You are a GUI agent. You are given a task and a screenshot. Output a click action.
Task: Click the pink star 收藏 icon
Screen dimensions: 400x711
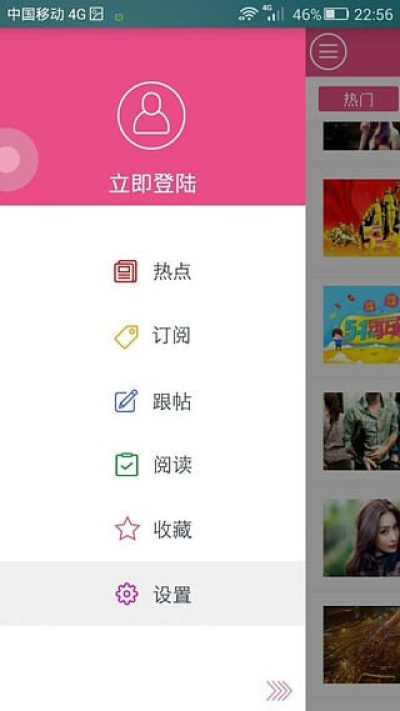click(x=127, y=529)
